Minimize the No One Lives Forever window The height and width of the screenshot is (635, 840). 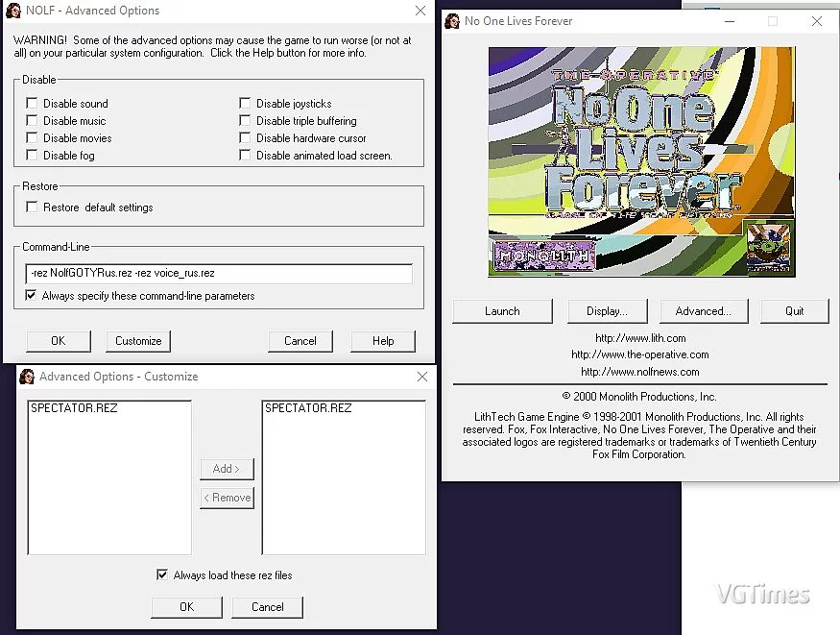coord(730,21)
